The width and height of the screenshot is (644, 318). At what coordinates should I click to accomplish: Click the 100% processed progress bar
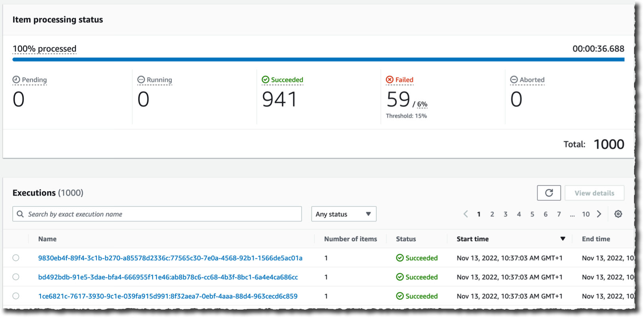[318, 60]
